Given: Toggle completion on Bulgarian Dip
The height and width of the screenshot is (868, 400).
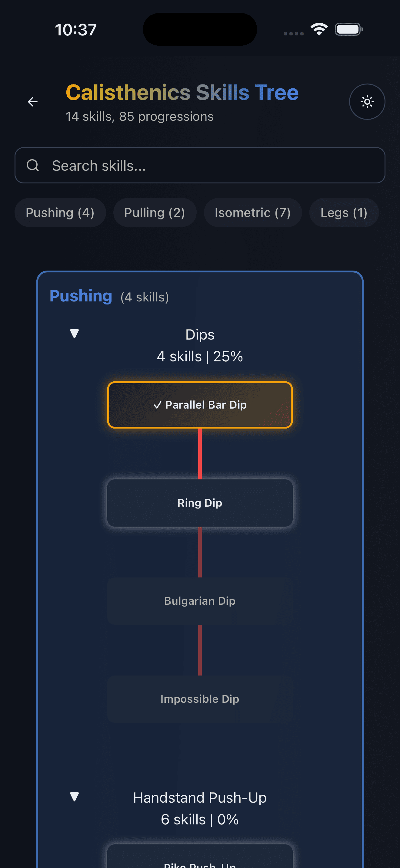Looking at the screenshot, I should click(x=200, y=600).
